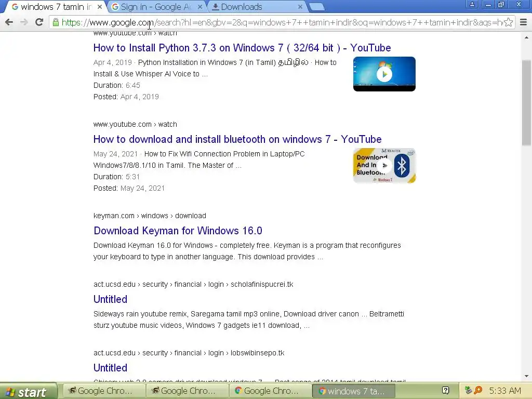
Task: Click the 5:33 AM system clock
Action: [x=505, y=391]
